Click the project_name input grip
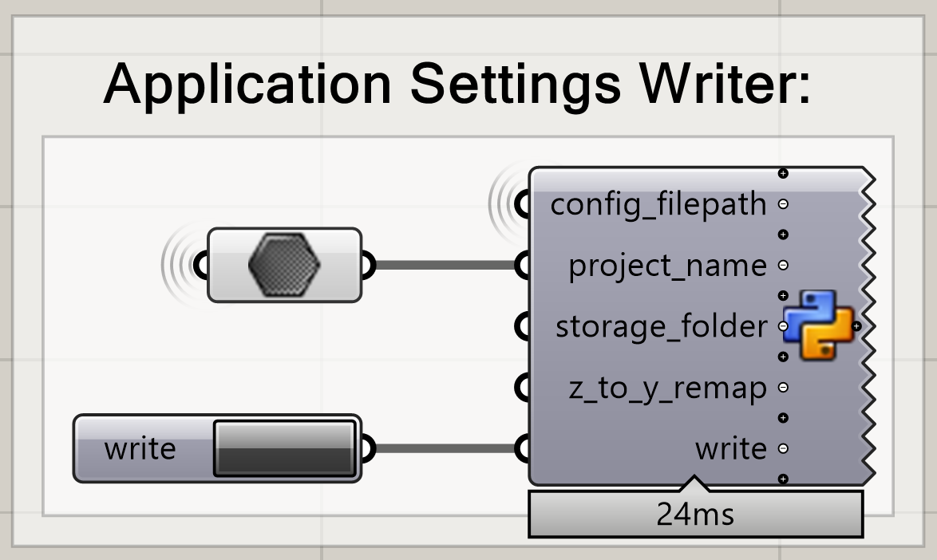The width and height of the screenshot is (937, 560). pyautogui.click(x=524, y=265)
